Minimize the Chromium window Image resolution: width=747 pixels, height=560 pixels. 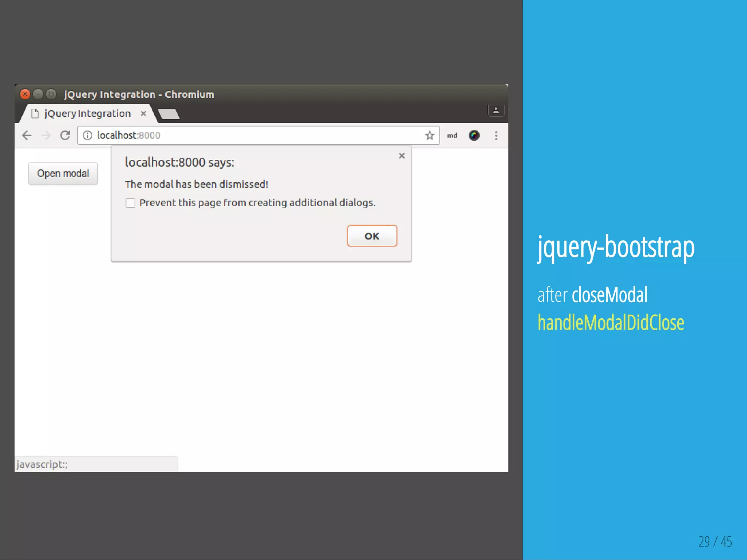(38, 94)
